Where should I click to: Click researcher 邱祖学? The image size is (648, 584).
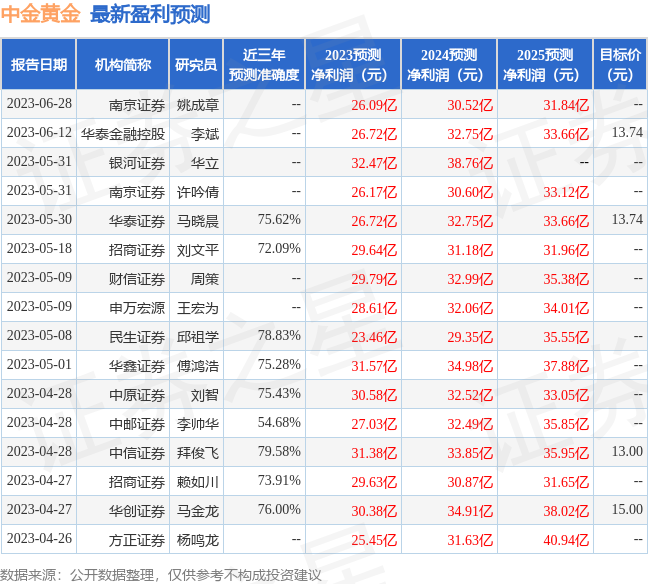coord(198,337)
